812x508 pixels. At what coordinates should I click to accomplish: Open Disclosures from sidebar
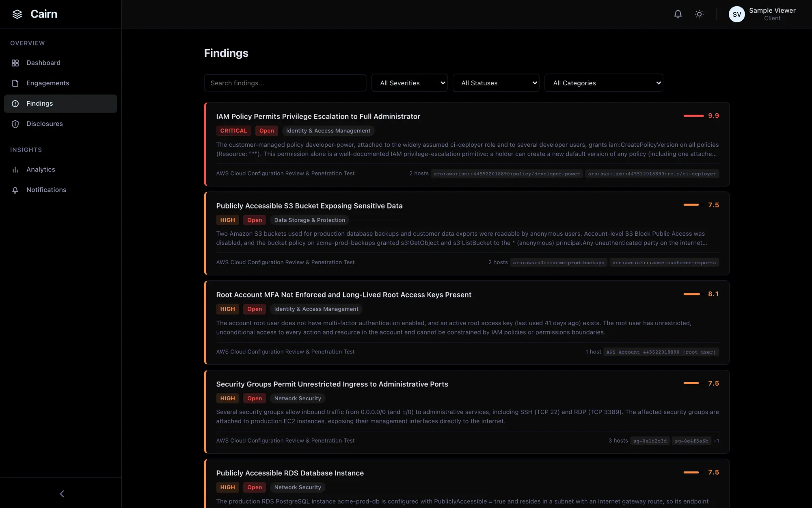tap(60, 124)
